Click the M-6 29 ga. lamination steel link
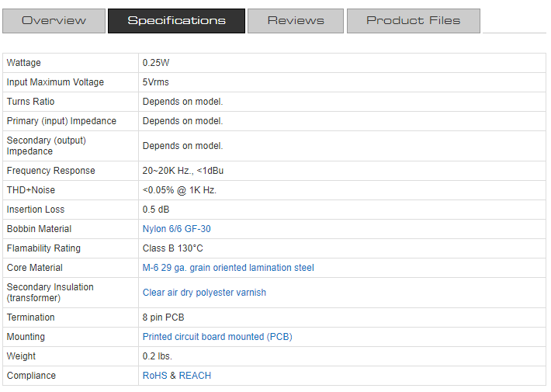Viewport: 551px width, 392px height. pos(228,268)
